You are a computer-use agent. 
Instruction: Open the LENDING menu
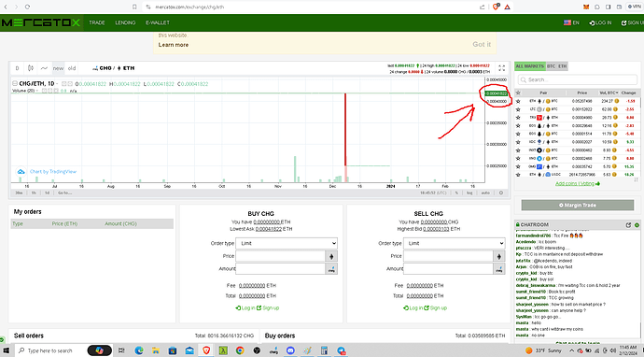(x=125, y=22)
